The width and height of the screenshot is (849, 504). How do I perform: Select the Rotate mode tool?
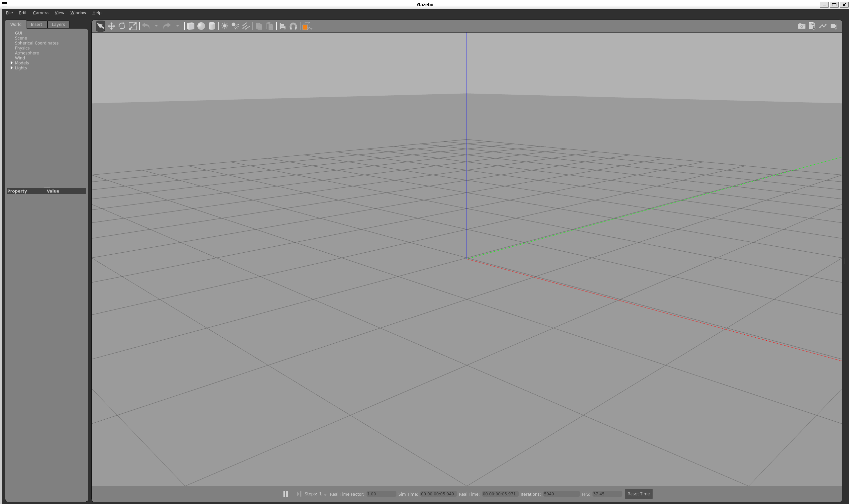point(122,26)
